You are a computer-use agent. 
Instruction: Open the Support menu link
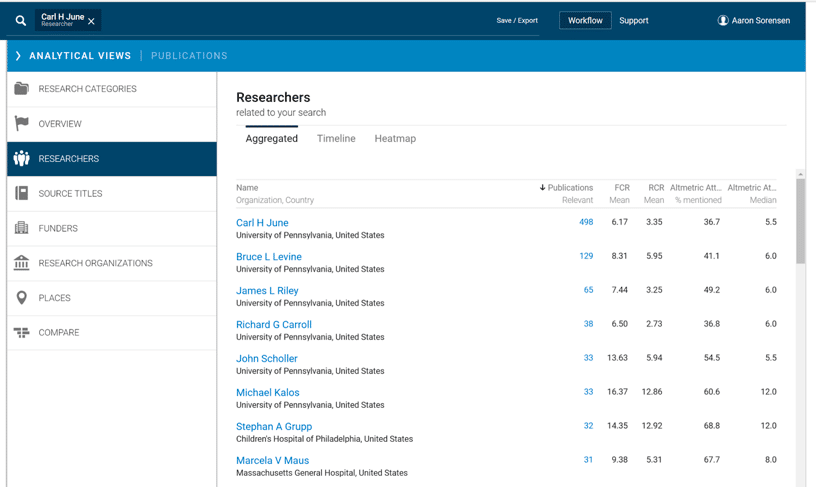[x=633, y=20]
